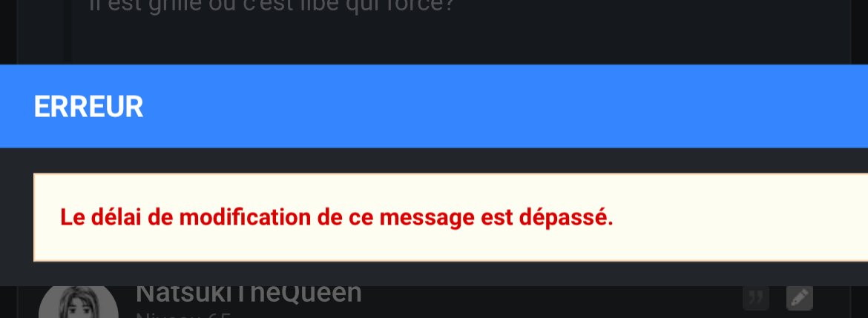The image size is (868, 318).
Task: Click empty blue header area right of ERREUR
Action: pyautogui.click(x=499, y=106)
